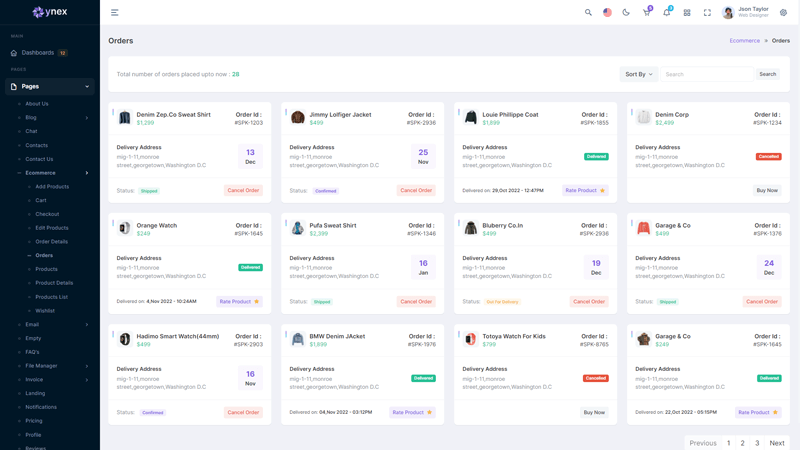
Task: Click the Ynex logo
Action: pyautogui.click(x=49, y=13)
